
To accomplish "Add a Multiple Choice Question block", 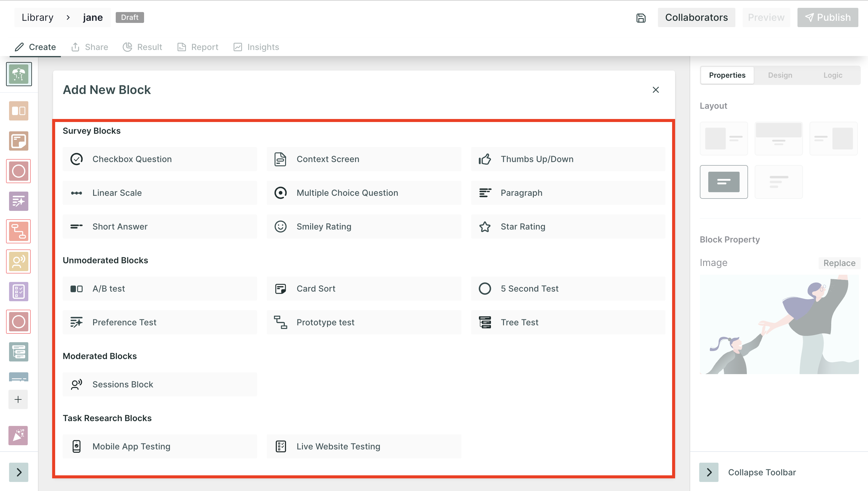I will point(364,193).
